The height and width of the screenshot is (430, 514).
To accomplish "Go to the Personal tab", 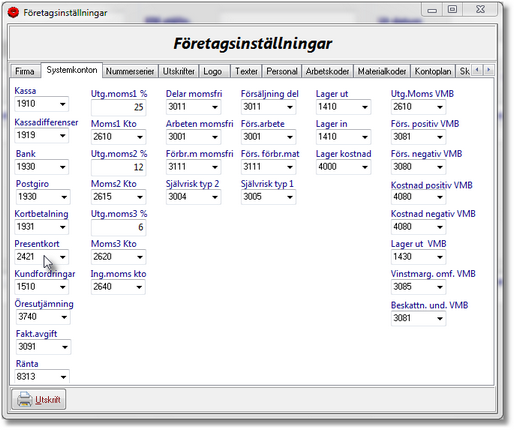I will 282,71.
